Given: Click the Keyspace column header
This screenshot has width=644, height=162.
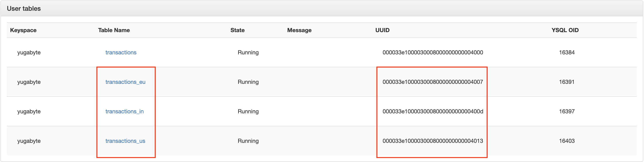Looking at the screenshot, I should click(x=23, y=30).
